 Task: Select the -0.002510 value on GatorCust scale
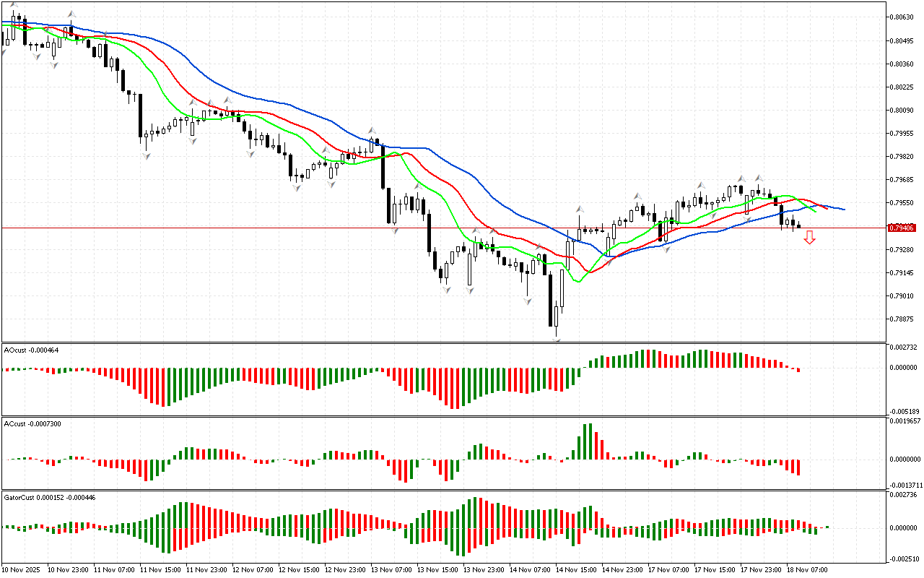pyautogui.click(x=904, y=558)
